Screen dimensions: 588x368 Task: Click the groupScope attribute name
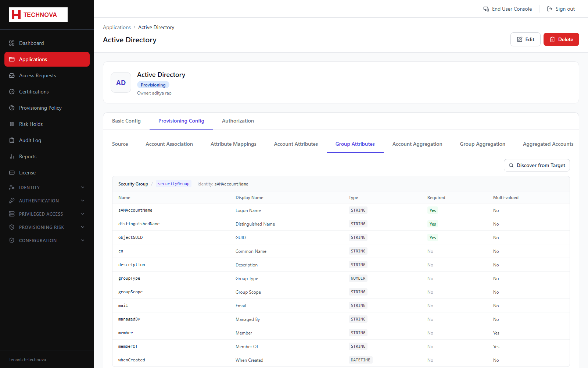tap(130, 292)
